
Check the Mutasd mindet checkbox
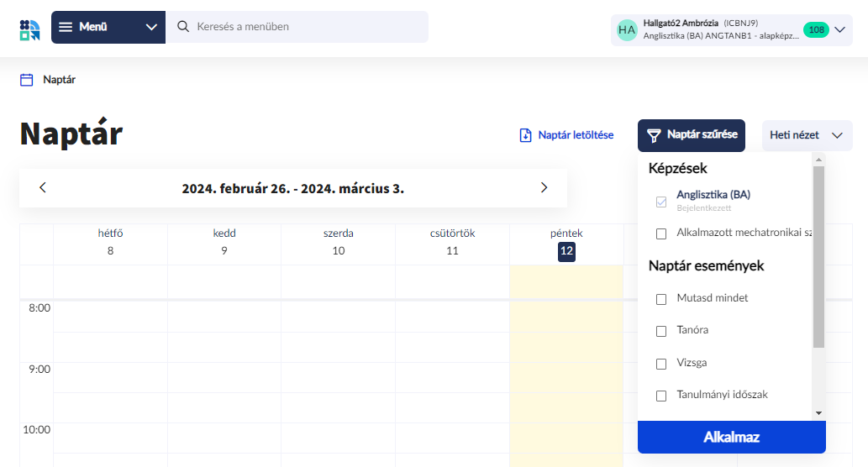(661, 299)
